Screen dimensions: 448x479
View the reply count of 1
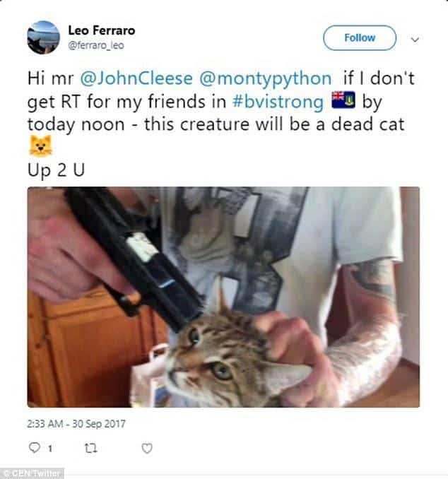pos(50,449)
